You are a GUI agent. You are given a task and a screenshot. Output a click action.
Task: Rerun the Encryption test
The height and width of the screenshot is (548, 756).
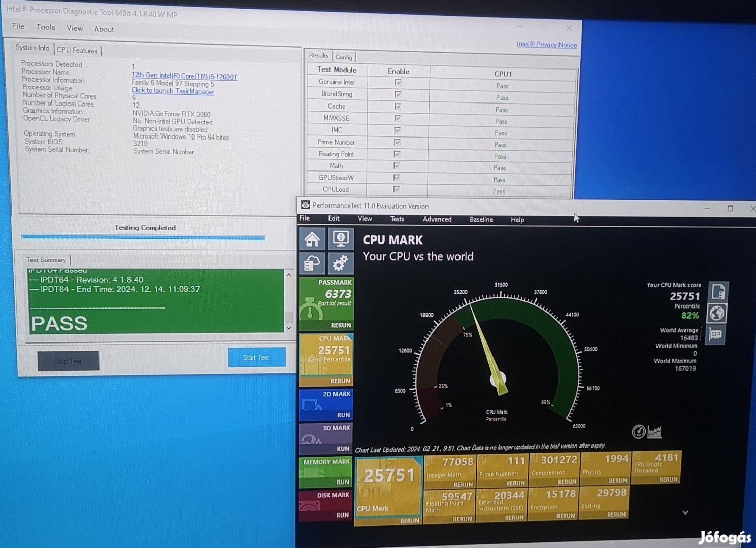[566, 516]
